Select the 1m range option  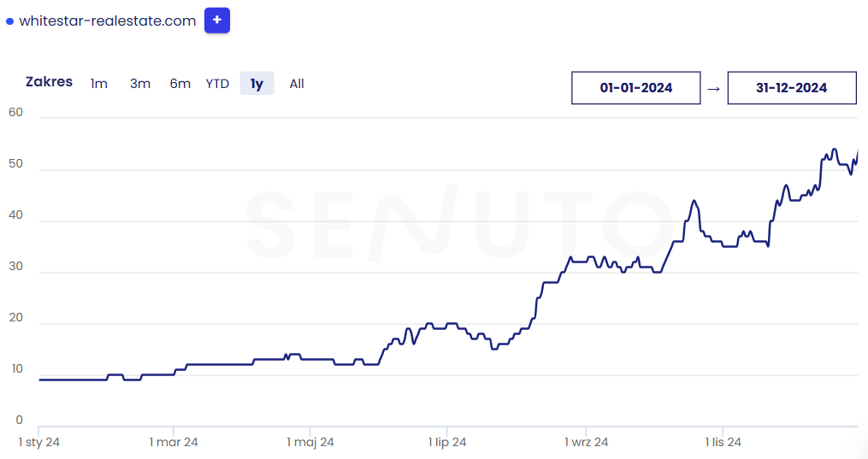[x=99, y=84]
